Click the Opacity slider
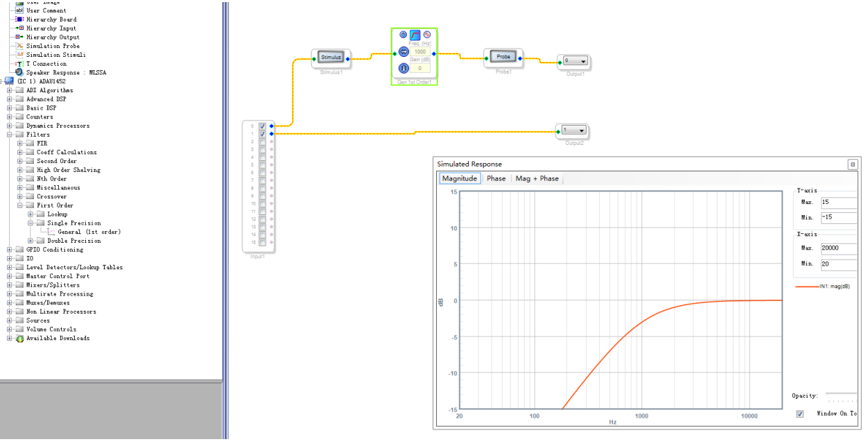The height and width of the screenshot is (444, 868). [x=842, y=397]
